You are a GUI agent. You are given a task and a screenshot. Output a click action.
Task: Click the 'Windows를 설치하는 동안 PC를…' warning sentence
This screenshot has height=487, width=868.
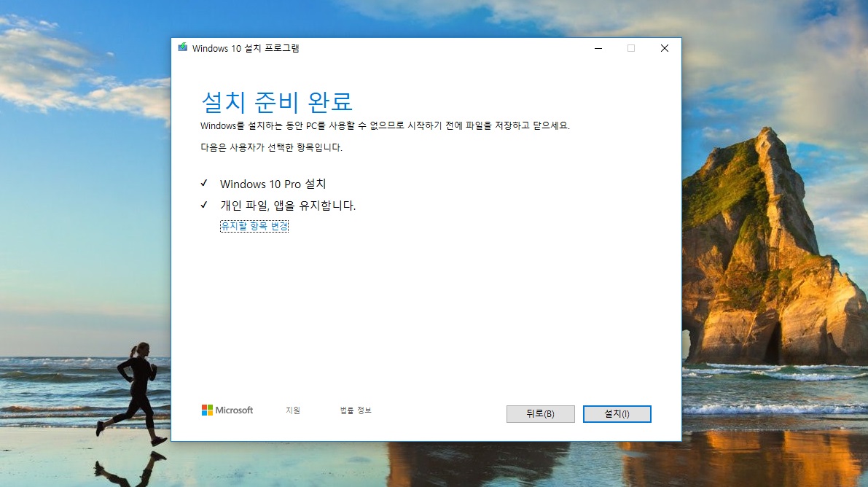point(385,126)
